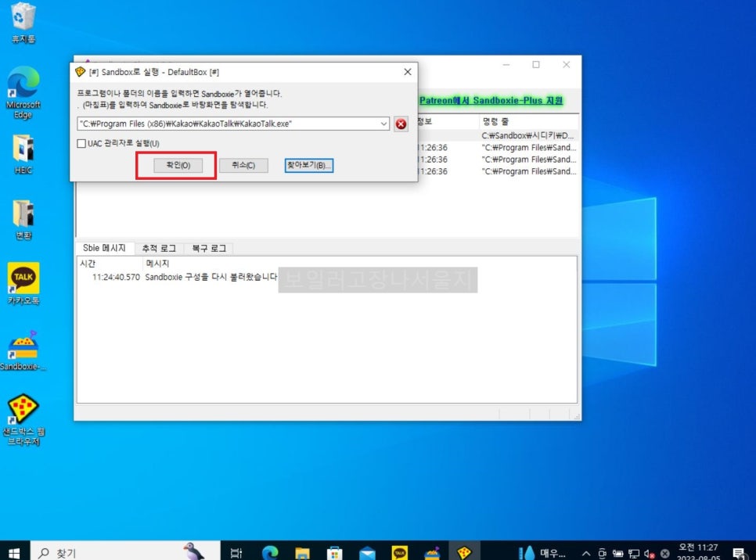Switch to the Sbie 메시지 tab
Screen dimensions: 756x560
click(x=104, y=248)
